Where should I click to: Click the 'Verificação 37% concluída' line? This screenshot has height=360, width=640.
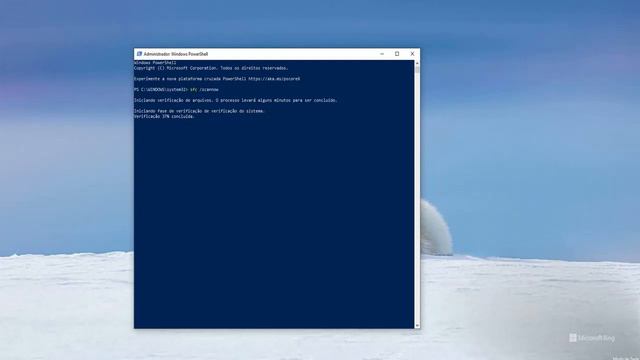(x=164, y=116)
